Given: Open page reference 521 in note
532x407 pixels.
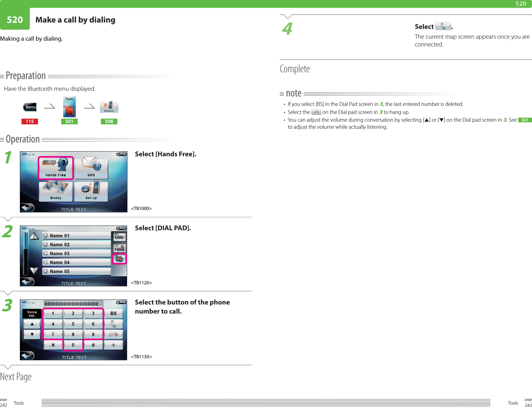Looking at the screenshot, I should (x=525, y=120).
